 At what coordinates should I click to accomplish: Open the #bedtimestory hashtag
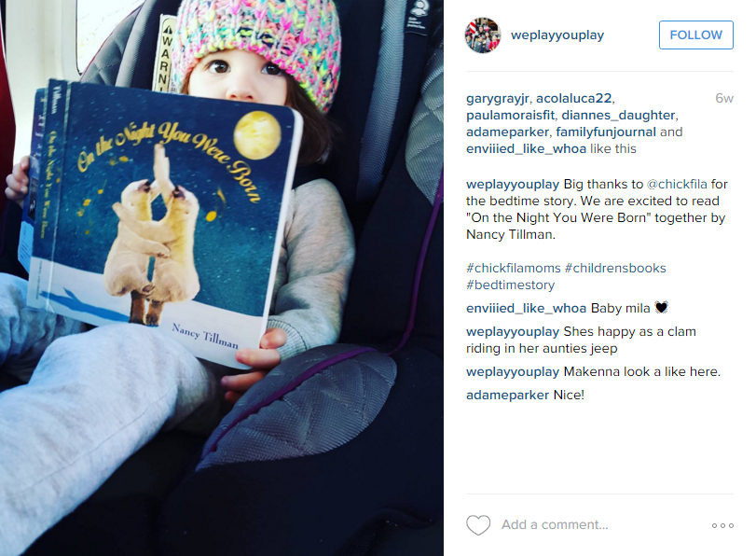click(x=510, y=285)
